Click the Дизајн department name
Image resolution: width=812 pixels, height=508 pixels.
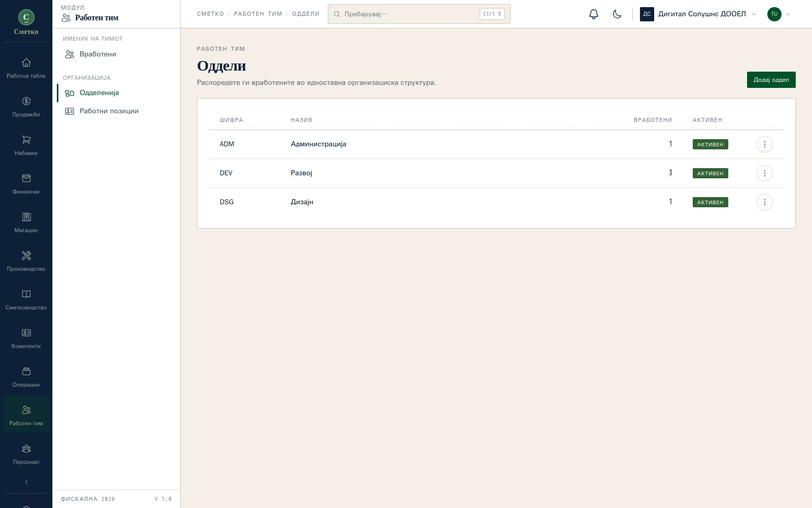[302, 202]
